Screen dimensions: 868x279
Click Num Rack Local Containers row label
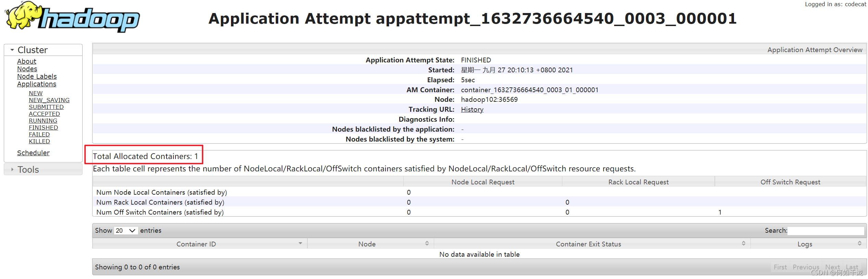point(160,202)
